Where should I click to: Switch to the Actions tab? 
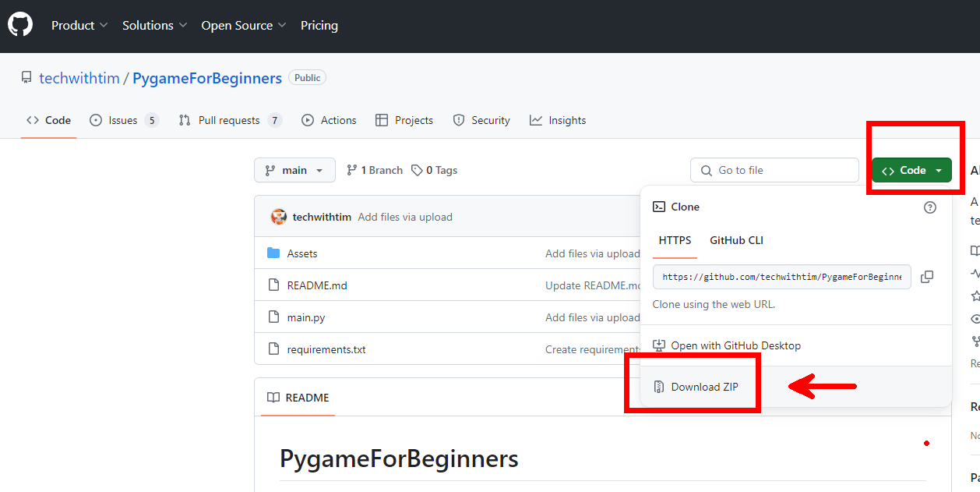click(329, 120)
